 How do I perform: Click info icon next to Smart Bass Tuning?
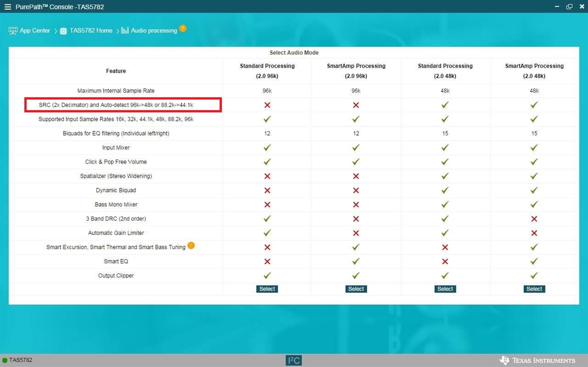click(191, 246)
